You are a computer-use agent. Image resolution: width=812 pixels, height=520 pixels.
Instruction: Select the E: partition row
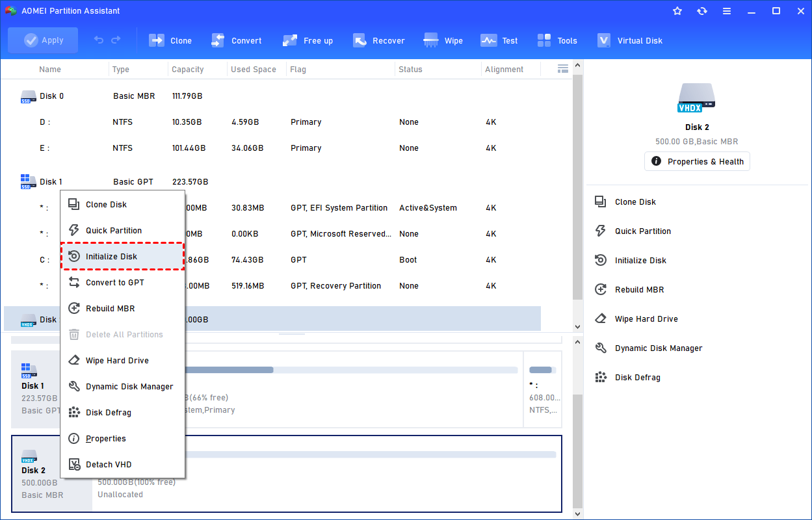[272, 148]
